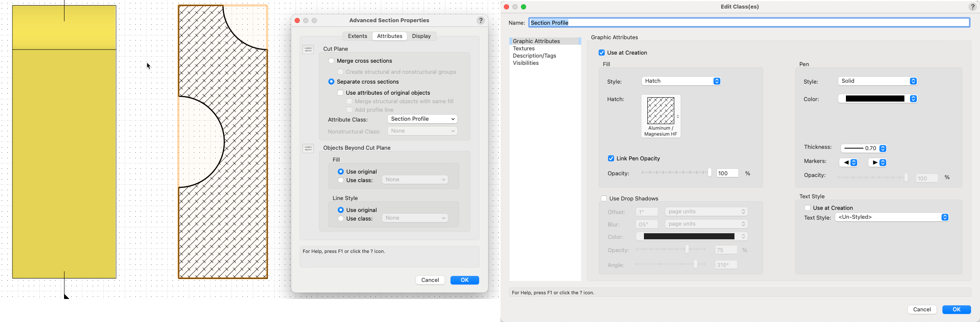This screenshot has height=322, width=980.
Task: Select Merge cross sections radio button
Action: (x=331, y=61)
